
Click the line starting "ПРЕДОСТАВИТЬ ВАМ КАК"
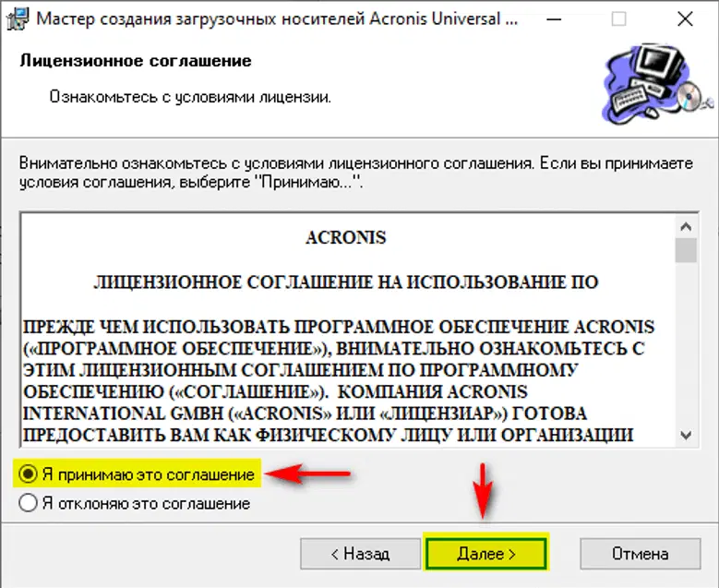(328, 435)
